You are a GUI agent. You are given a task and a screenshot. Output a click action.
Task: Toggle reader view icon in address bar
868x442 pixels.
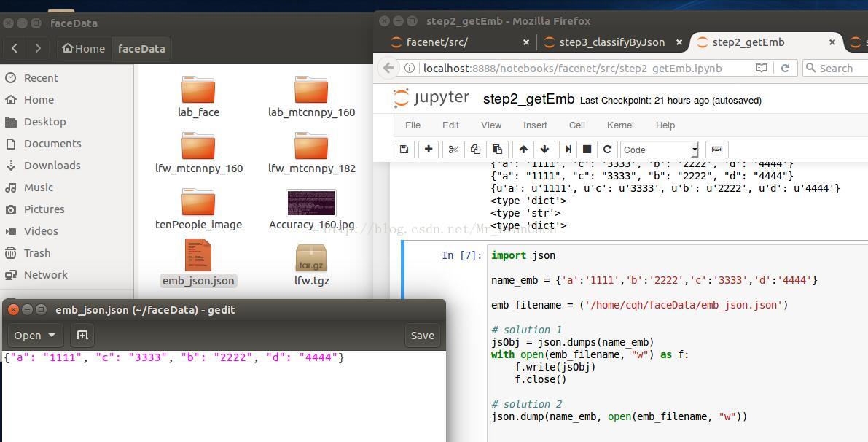click(761, 68)
